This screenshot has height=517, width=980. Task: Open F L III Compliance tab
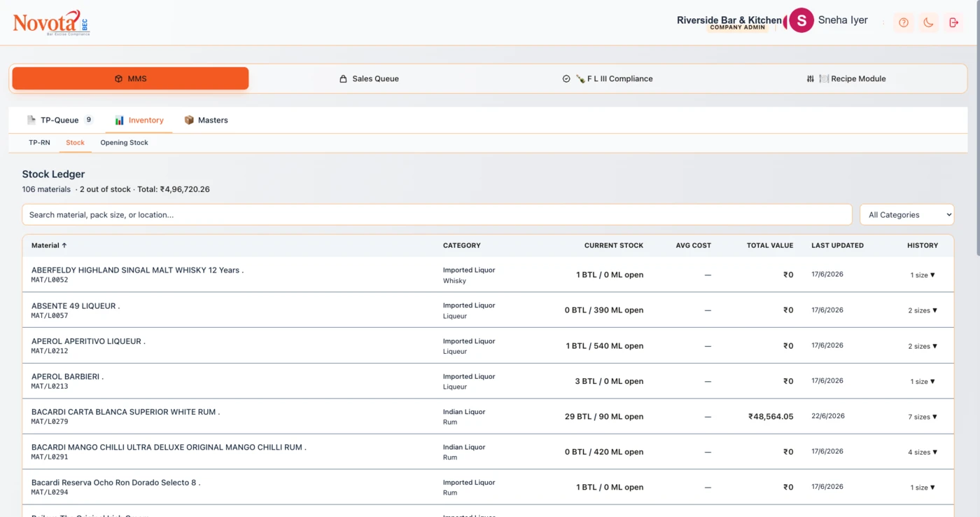(608, 78)
